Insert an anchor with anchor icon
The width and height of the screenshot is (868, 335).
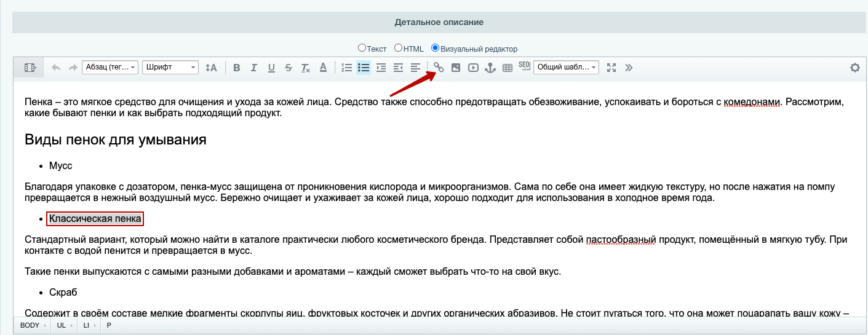click(490, 68)
